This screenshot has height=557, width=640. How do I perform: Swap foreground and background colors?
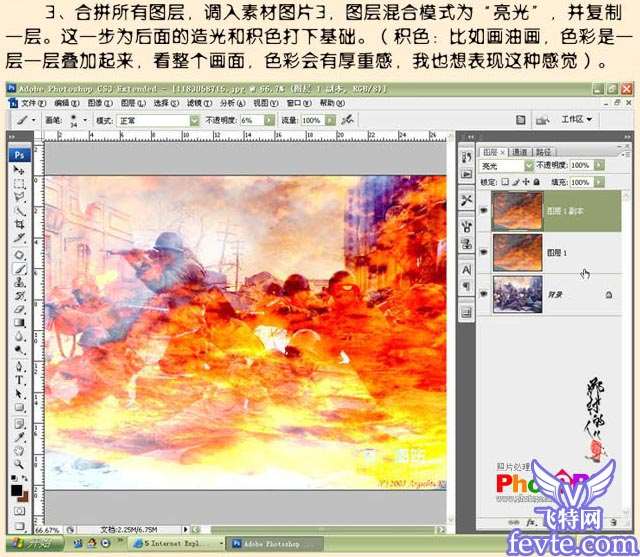24,478
